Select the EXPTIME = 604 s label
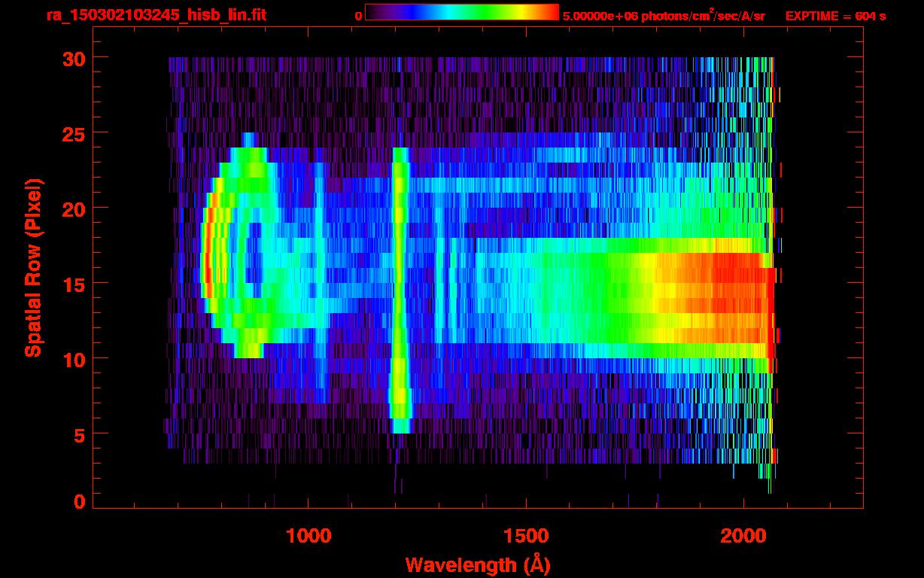This screenshot has width=924, height=578. [835, 16]
